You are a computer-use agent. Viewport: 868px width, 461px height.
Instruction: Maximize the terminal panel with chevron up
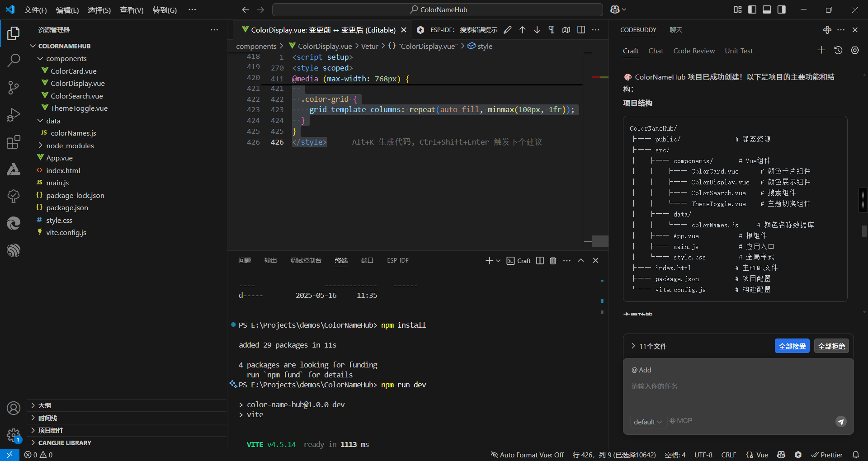click(x=581, y=261)
